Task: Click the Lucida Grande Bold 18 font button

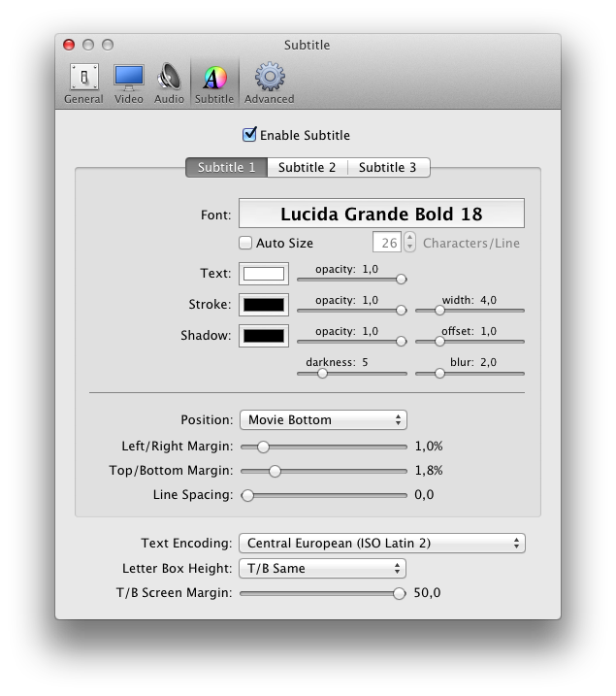Action: (x=381, y=214)
